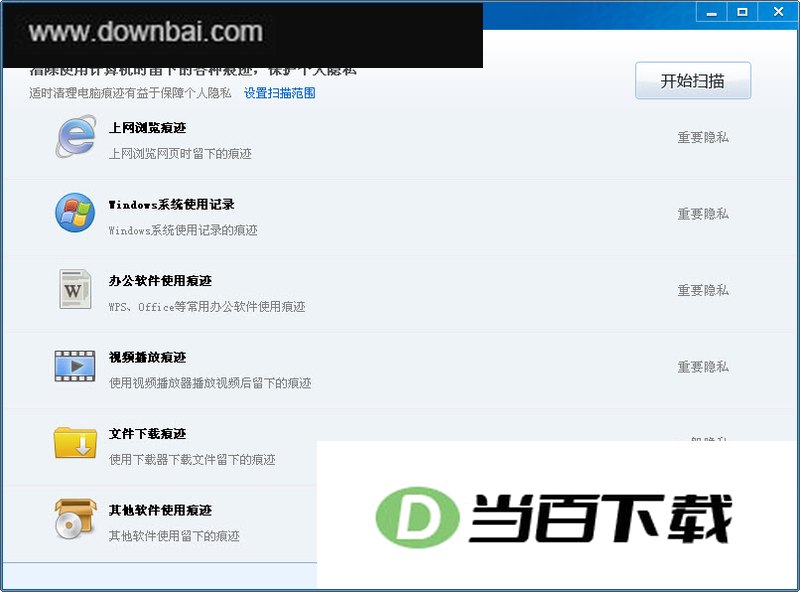The height and width of the screenshot is (592, 800).
Task: Click the 办公软件使用痕迹 title
Action: (160, 281)
